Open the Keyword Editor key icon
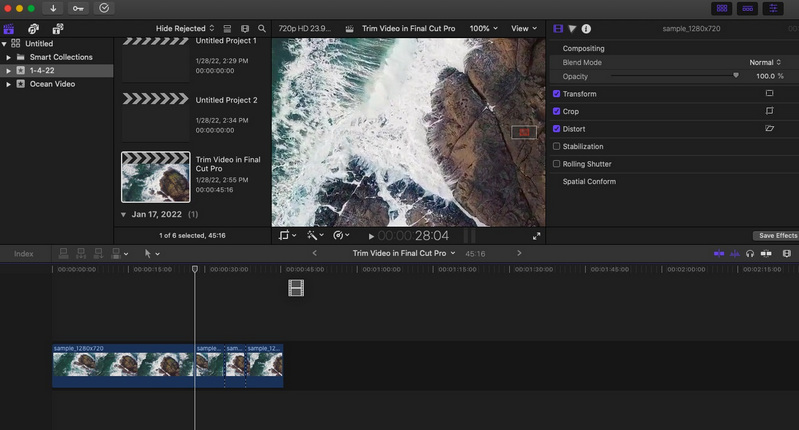 point(78,8)
